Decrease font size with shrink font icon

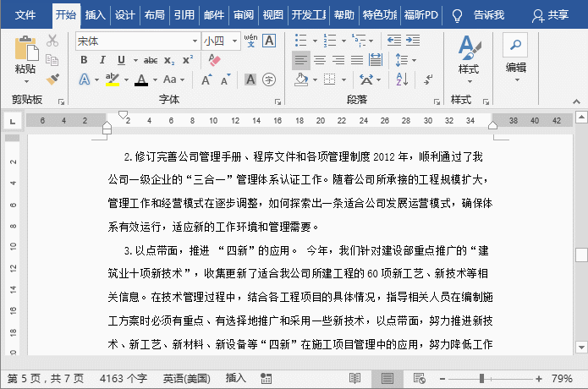225,79
